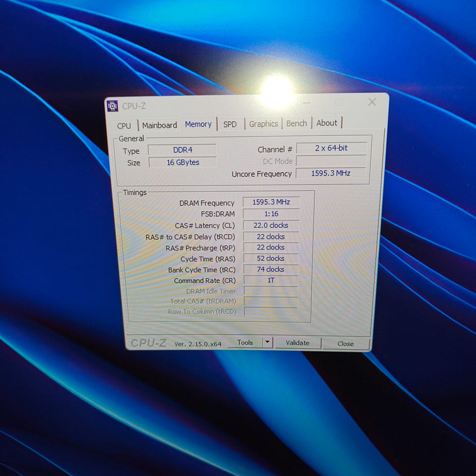Open the Mainboard tab
The width and height of the screenshot is (476, 476).
tap(160, 125)
